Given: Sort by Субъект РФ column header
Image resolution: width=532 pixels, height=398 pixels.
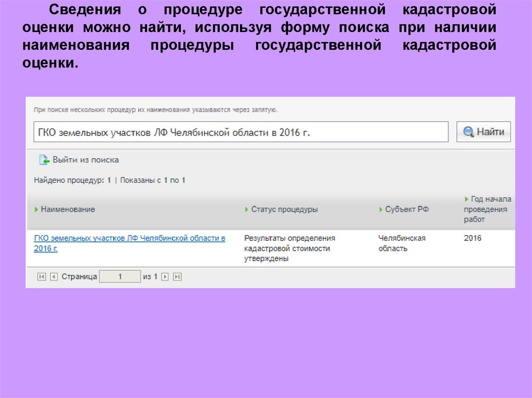Looking at the screenshot, I should point(407,210).
